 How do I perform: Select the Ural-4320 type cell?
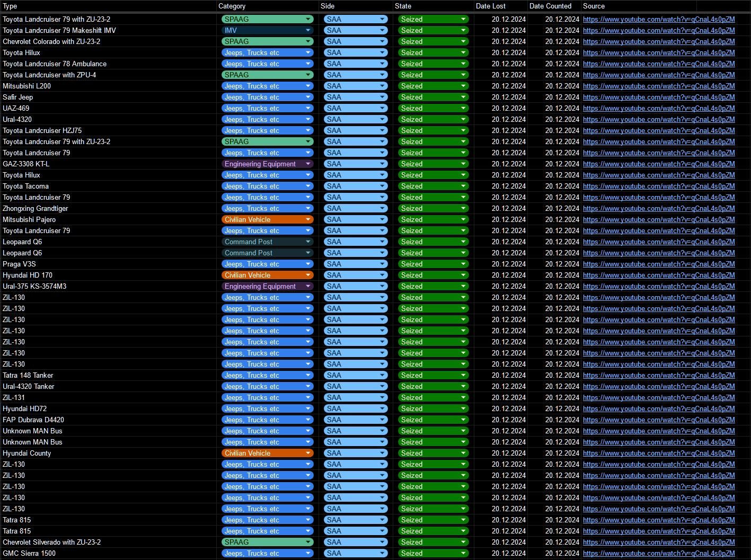pos(108,119)
